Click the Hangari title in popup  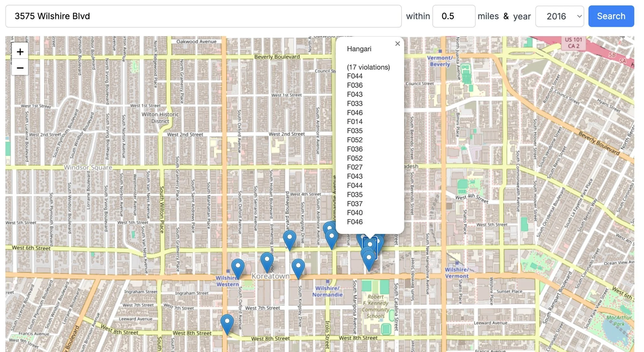(x=359, y=49)
